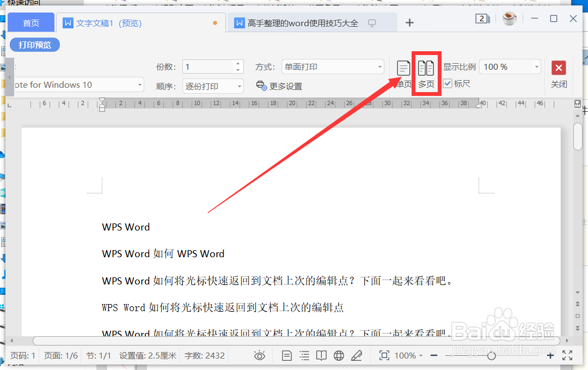Viewport: 588px width, 370px height.
Task: Click scroll down arrow on vertical scrollbar
Action: point(578,292)
